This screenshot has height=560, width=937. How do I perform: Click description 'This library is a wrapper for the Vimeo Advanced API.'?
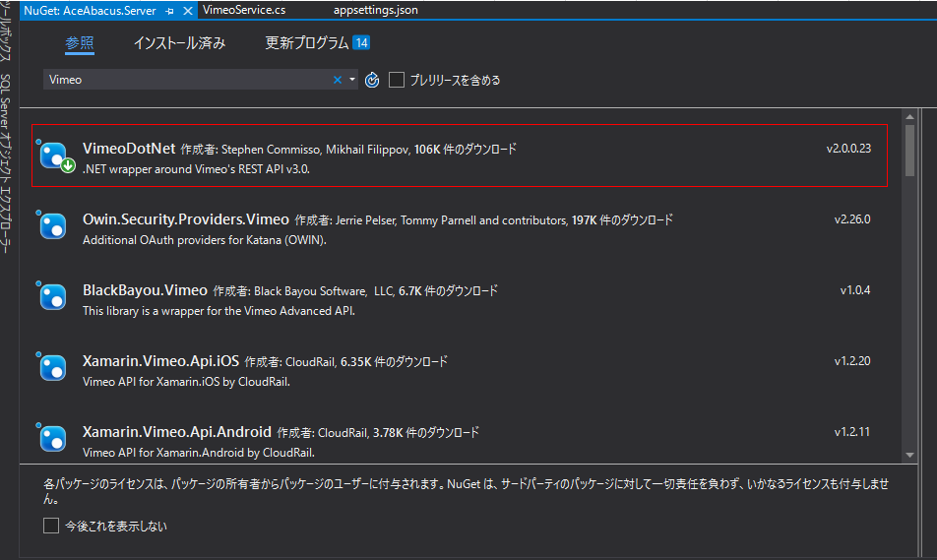pos(219,311)
